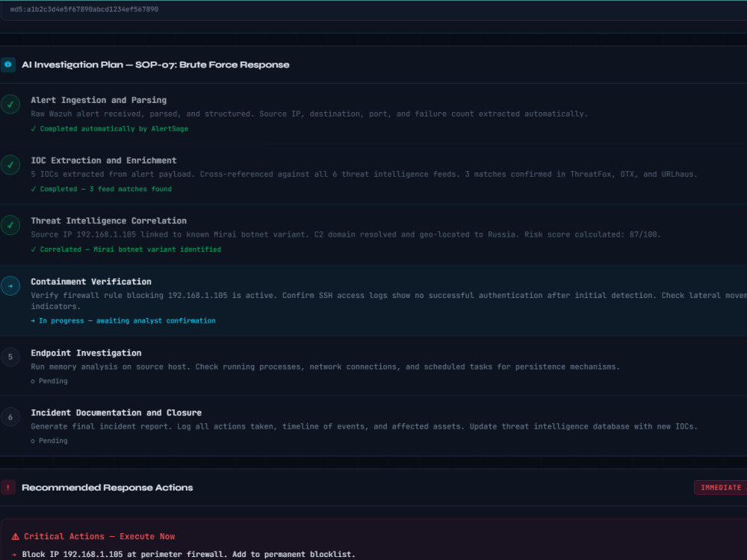This screenshot has width=747, height=560.
Task: Click the AI Investigation Plan header icon
Action: click(8, 65)
